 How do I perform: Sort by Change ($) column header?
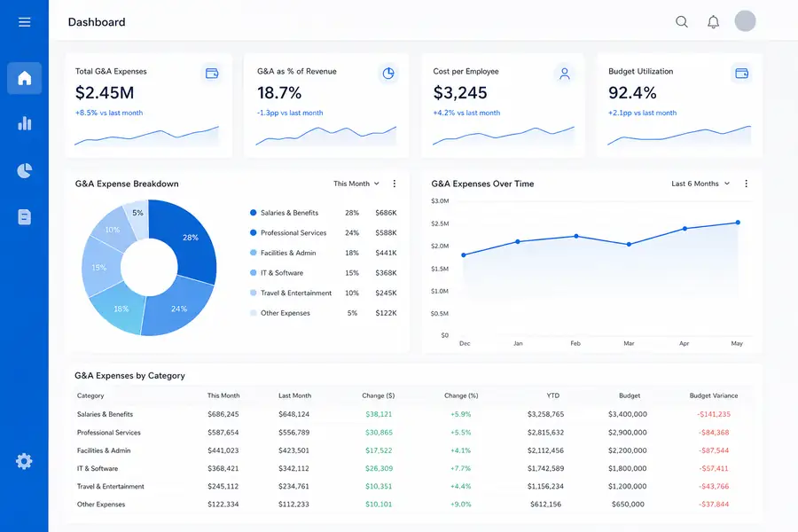tap(378, 395)
